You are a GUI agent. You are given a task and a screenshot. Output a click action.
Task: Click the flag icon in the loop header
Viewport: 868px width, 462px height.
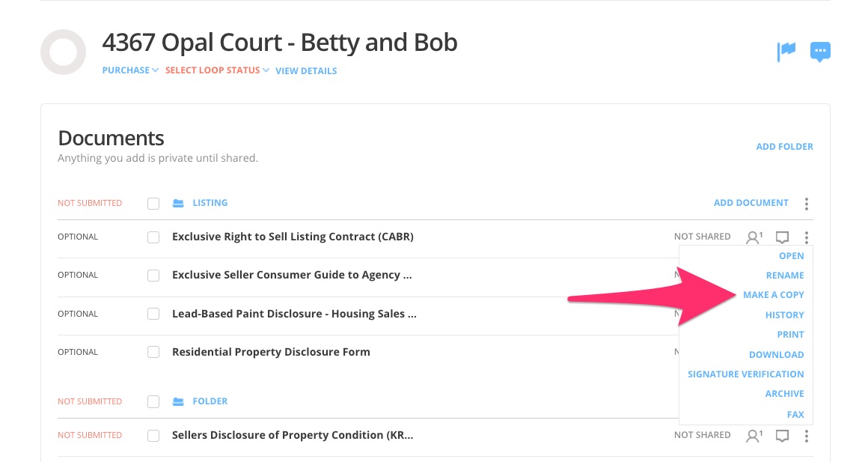786,51
